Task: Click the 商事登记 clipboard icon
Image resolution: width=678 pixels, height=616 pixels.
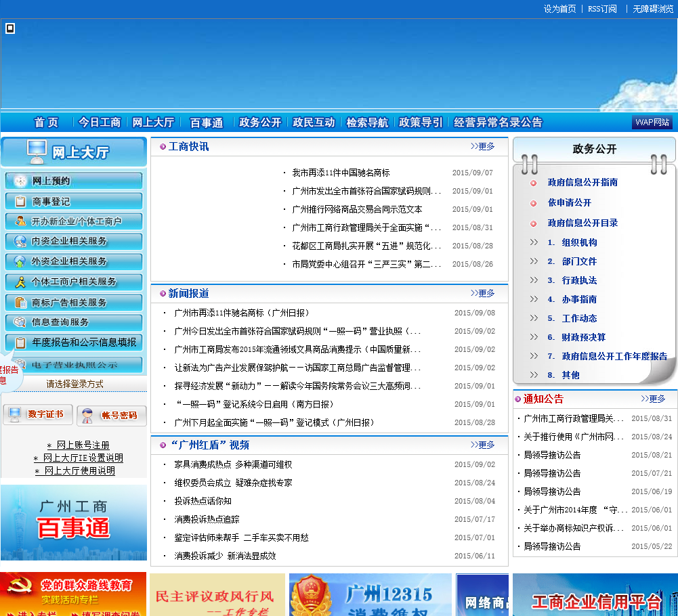Action: [20, 202]
